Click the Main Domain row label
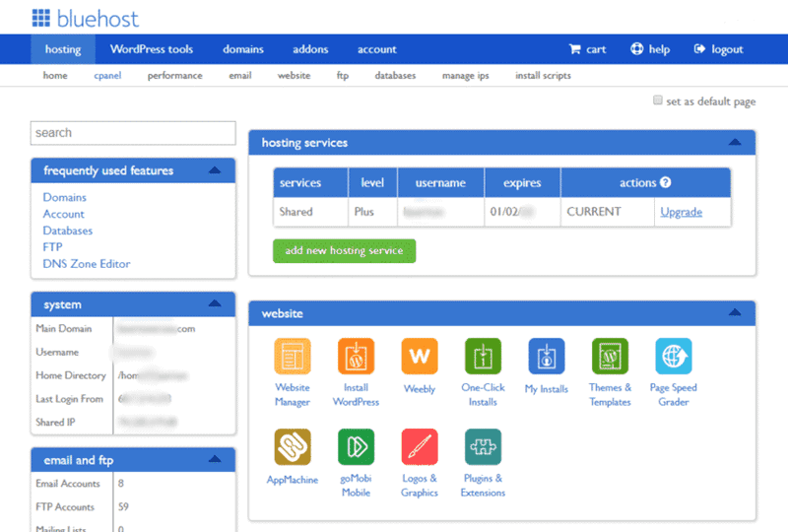The width and height of the screenshot is (788, 532). (x=64, y=328)
